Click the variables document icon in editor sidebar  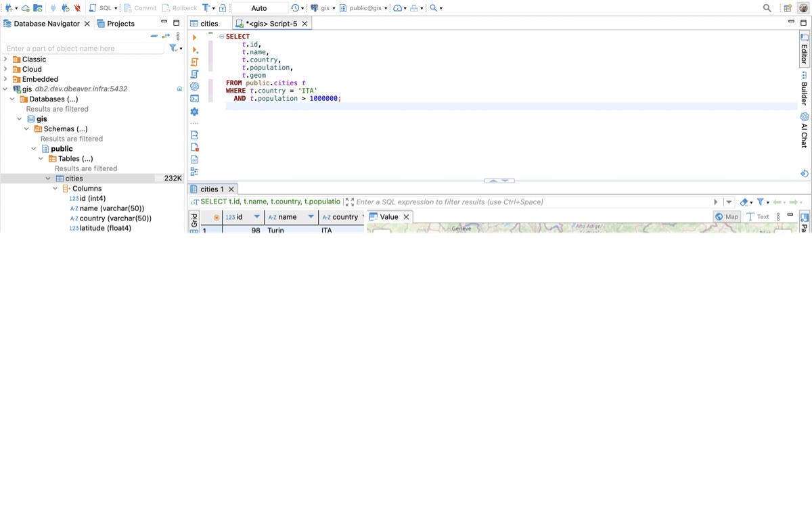pyautogui.click(x=195, y=160)
